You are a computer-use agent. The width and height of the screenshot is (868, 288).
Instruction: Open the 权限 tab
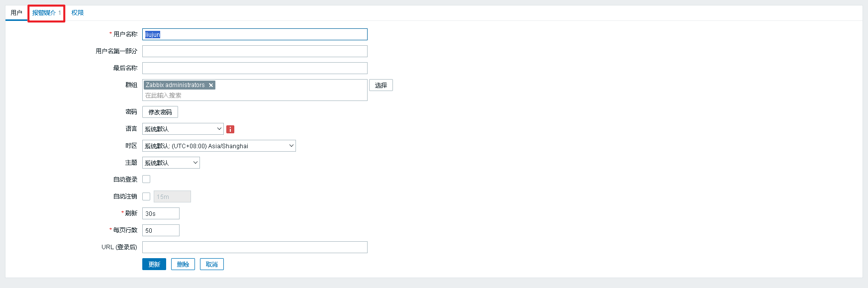78,13
